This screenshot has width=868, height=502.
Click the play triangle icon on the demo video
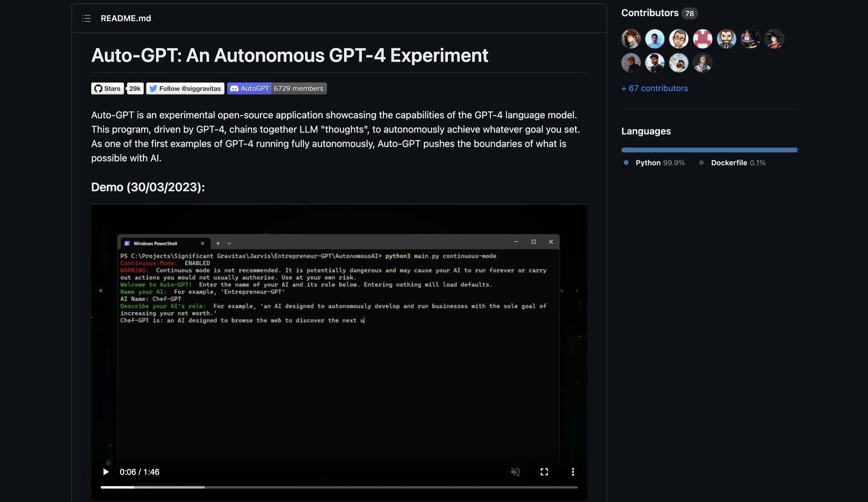pyautogui.click(x=105, y=472)
